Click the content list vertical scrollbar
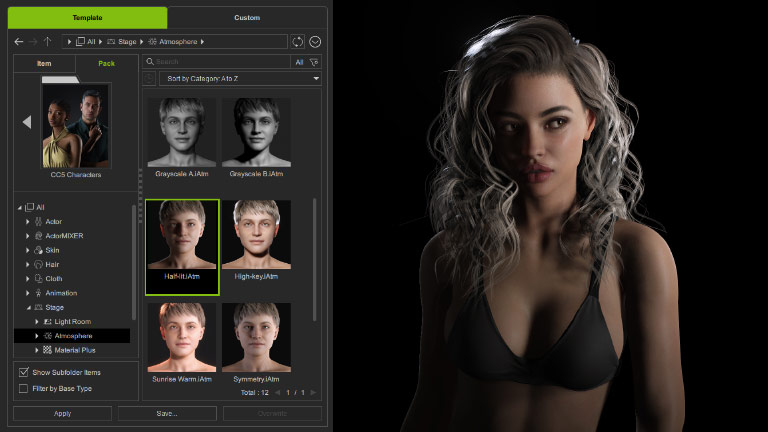The height and width of the screenshot is (432, 768). 314,260
